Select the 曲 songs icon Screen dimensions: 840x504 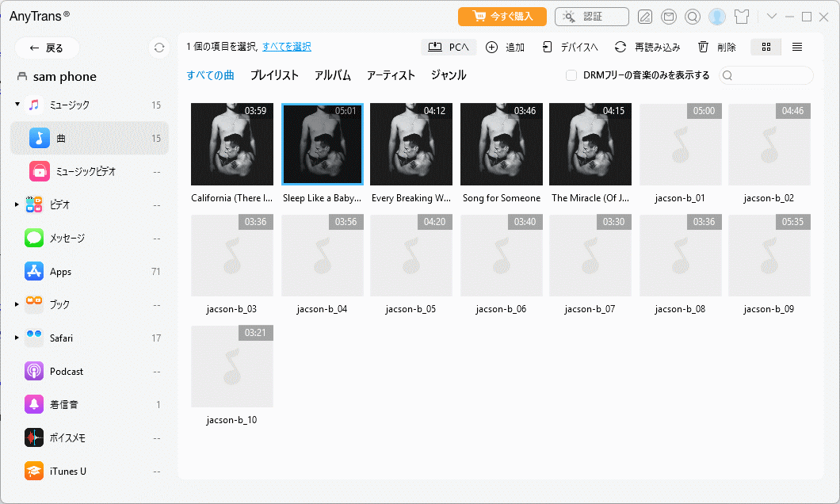click(40, 138)
